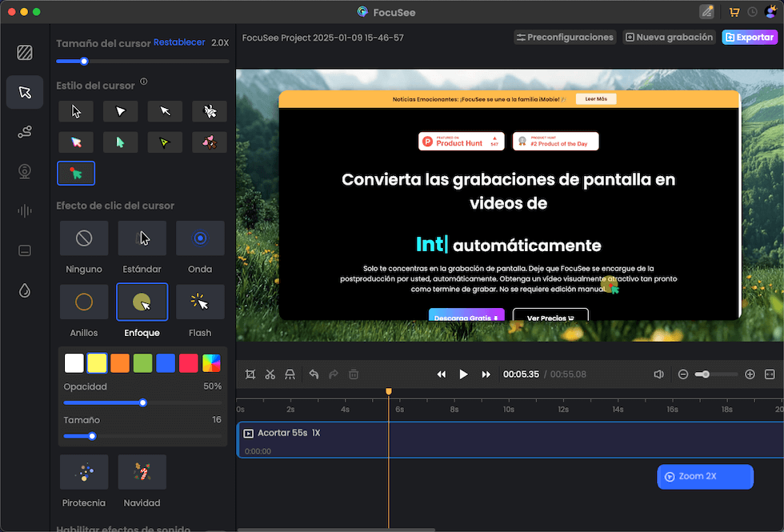Zoom out the timeline with minus icon

pyautogui.click(x=683, y=374)
